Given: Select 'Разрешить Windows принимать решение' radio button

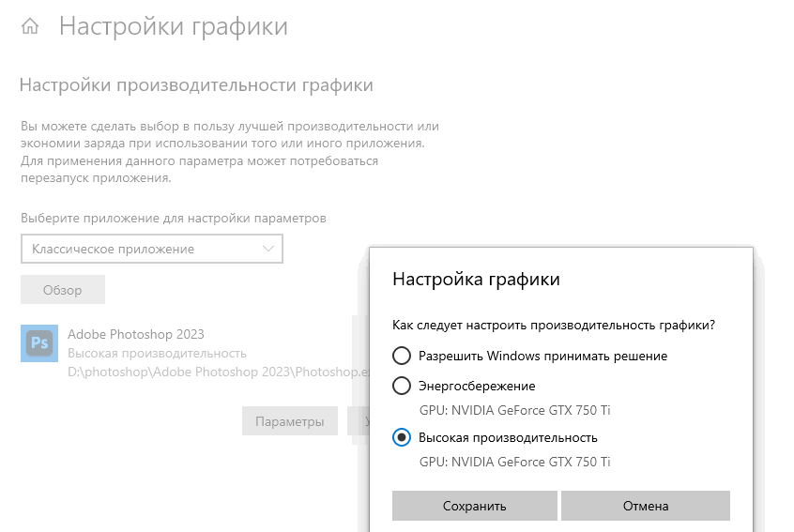Looking at the screenshot, I should pos(402,356).
